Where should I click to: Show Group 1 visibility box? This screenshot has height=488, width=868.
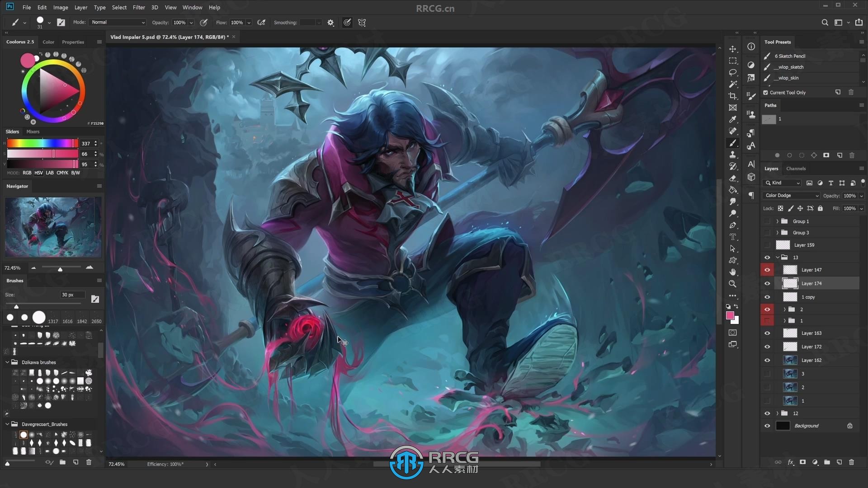click(x=767, y=221)
